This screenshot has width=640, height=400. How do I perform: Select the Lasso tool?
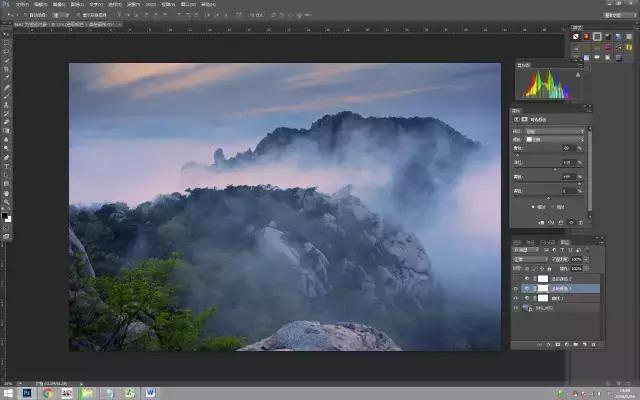point(6,52)
